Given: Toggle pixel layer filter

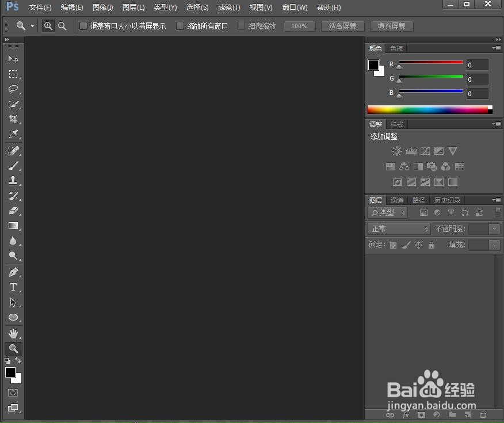Looking at the screenshot, I should pyautogui.click(x=423, y=212).
